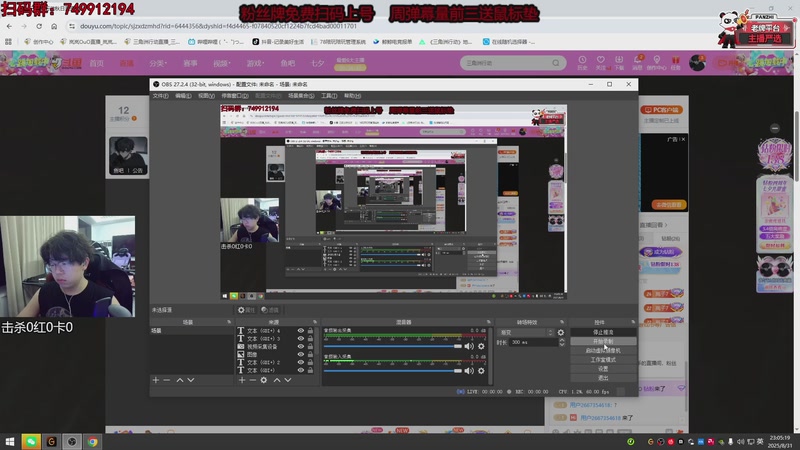The image size is (800, 450).
Task: Click browser back arrow
Action: point(9,26)
